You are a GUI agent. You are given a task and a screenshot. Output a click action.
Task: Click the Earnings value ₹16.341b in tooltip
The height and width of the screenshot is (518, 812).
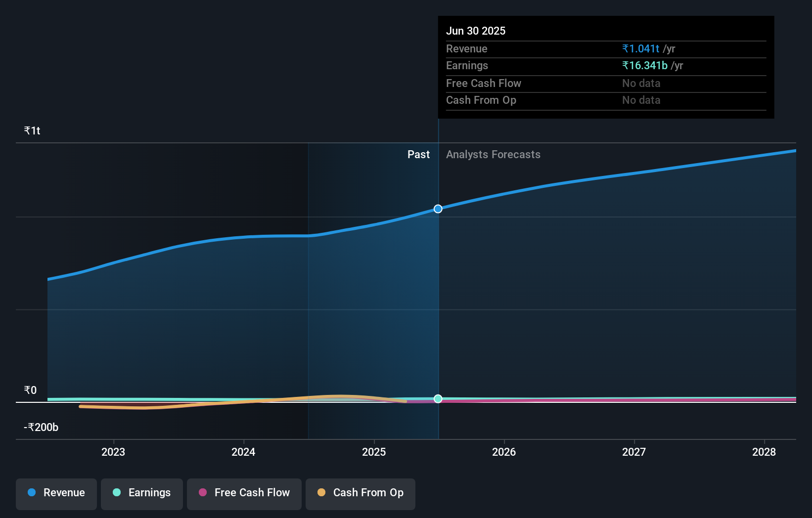645,65
